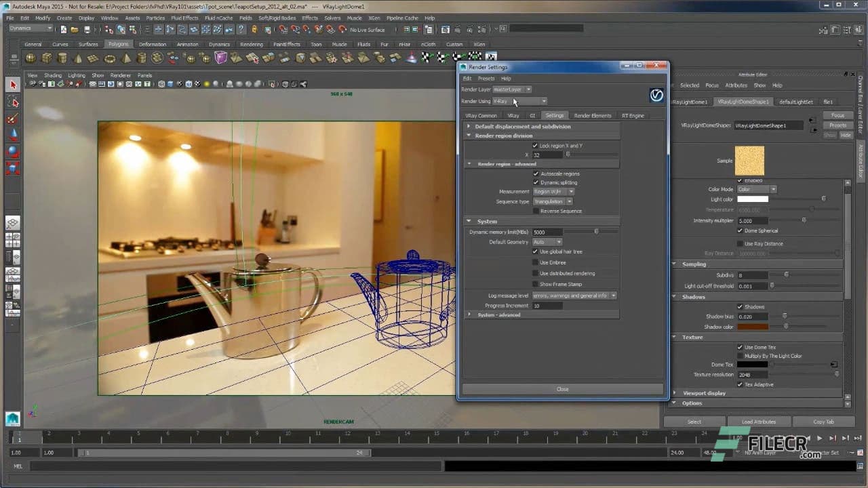Select the polygon sphere creation icon
868x488 pixels.
tap(31, 59)
